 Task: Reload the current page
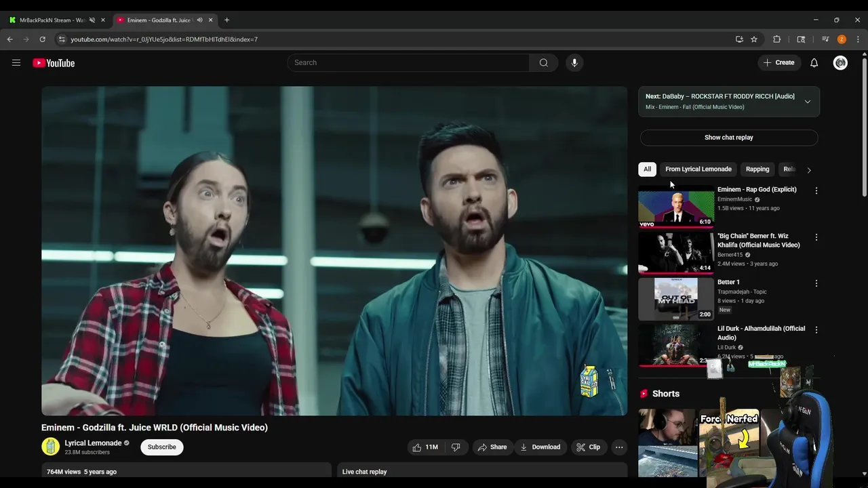point(42,39)
